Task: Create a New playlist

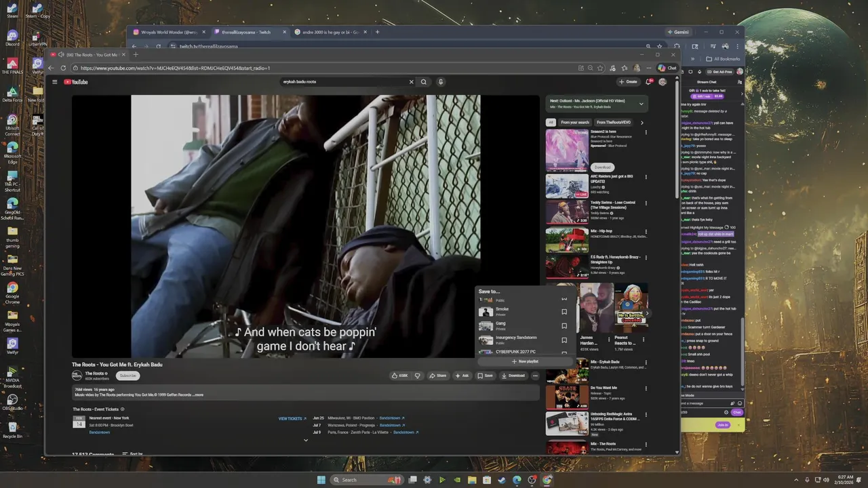Action: click(x=526, y=361)
